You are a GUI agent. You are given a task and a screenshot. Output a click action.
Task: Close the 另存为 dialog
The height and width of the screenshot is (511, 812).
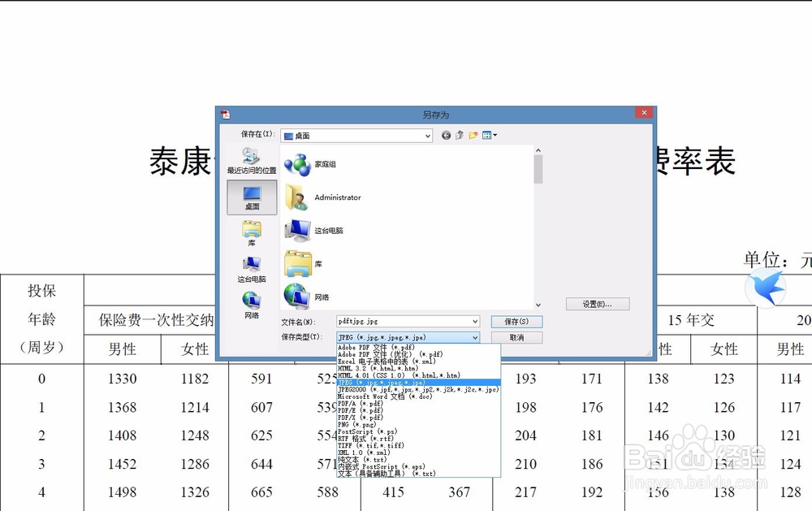[644, 112]
